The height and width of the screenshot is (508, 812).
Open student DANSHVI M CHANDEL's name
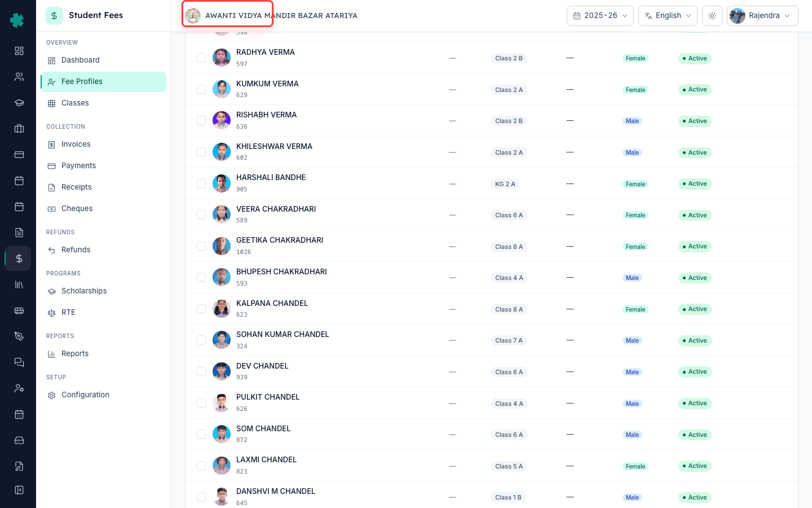276,491
